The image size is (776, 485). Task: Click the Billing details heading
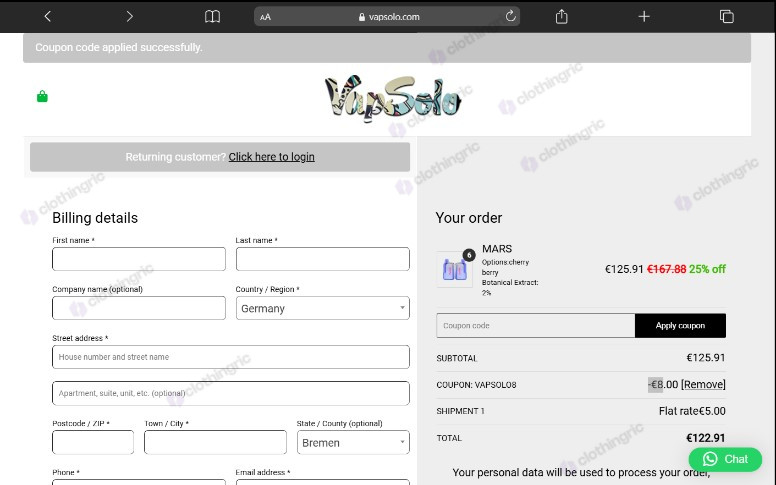point(95,218)
